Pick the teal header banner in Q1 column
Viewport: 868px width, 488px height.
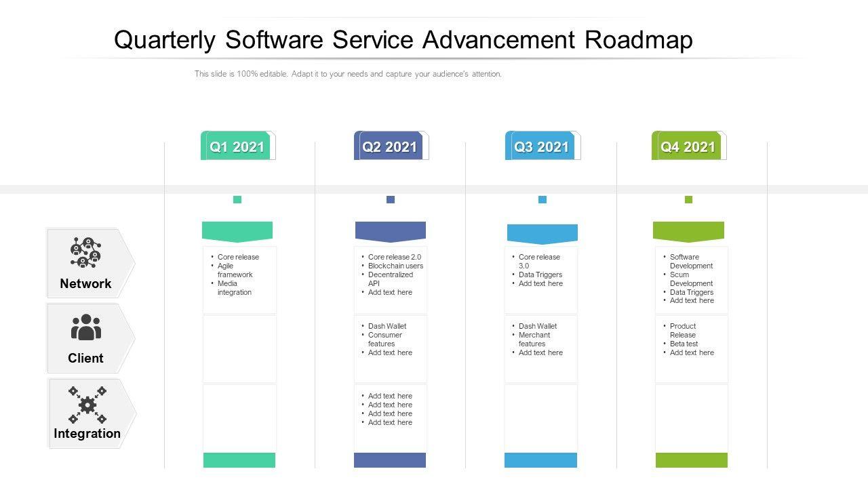point(237,232)
